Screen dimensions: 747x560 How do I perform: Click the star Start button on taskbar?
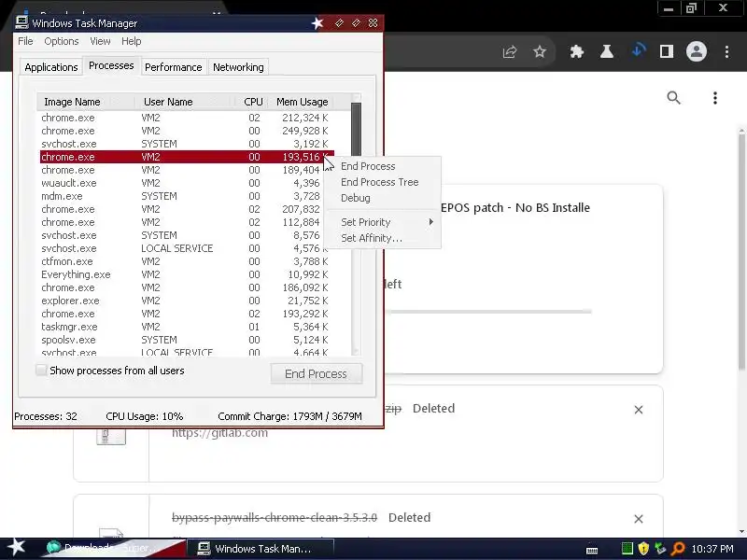click(17, 548)
